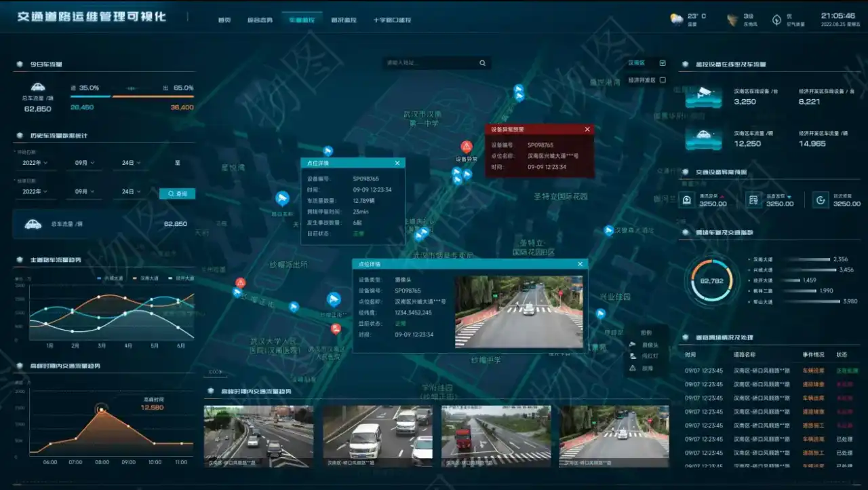Click the second road camera video thumbnail at bottom

[x=378, y=434]
